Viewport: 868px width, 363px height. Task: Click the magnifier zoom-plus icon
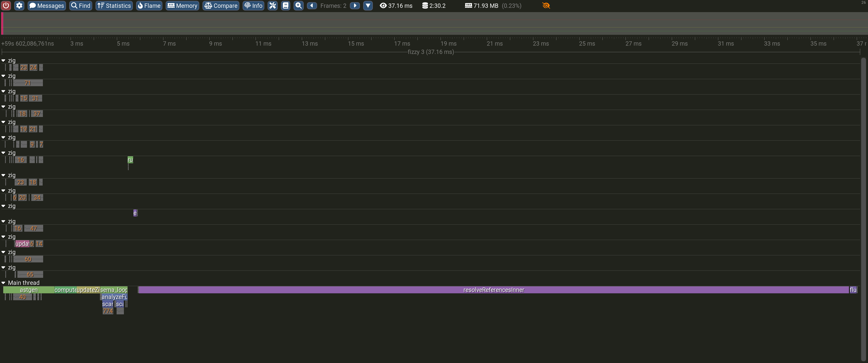click(x=299, y=6)
